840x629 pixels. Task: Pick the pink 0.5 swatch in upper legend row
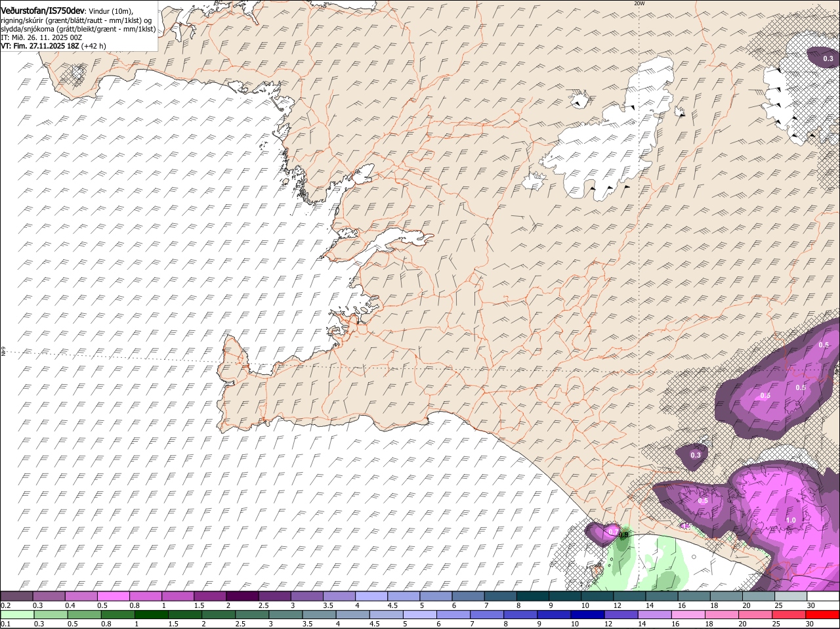pos(113,596)
